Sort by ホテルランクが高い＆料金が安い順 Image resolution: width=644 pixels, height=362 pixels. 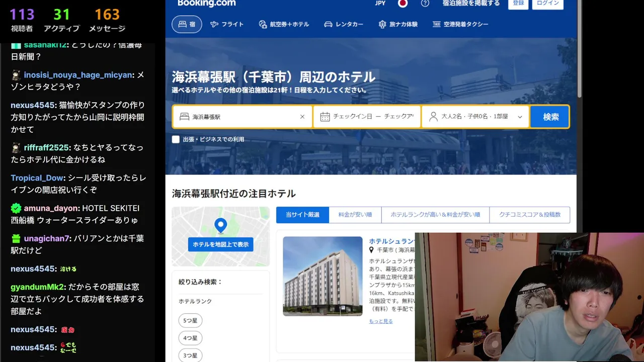435,215
